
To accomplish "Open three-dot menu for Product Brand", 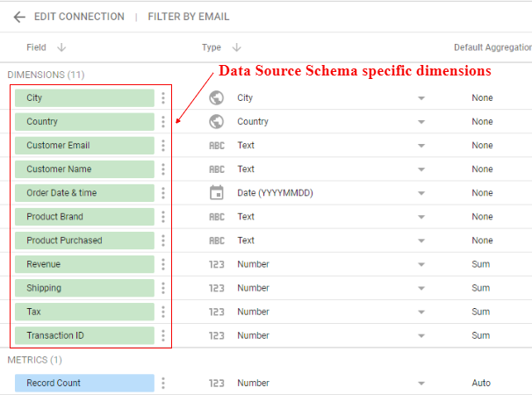I will [x=163, y=217].
